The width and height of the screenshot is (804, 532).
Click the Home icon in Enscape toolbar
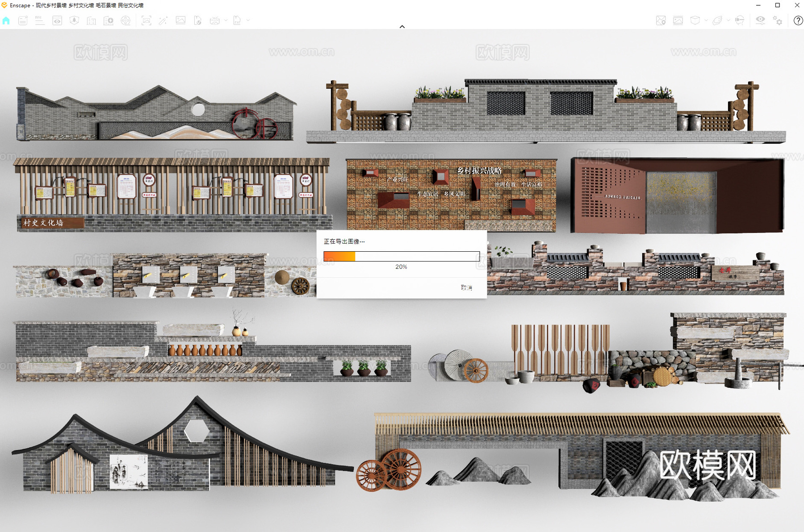(6, 21)
